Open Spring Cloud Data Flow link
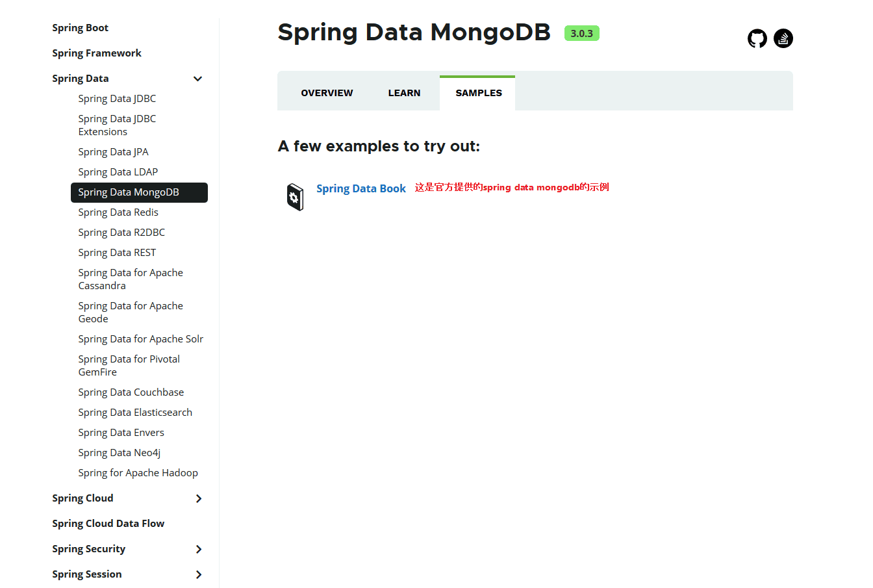The width and height of the screenshot is (873, 588). point(108,524)
